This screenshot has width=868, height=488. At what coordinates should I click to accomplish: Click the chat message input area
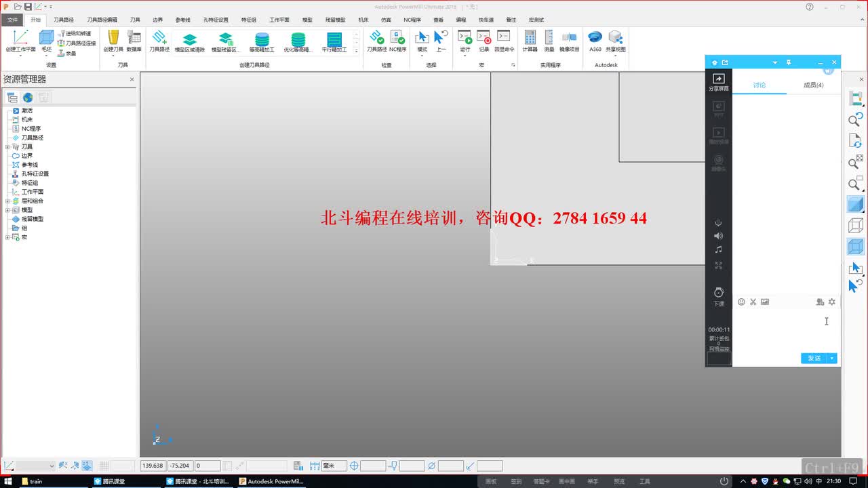(787, 330)
